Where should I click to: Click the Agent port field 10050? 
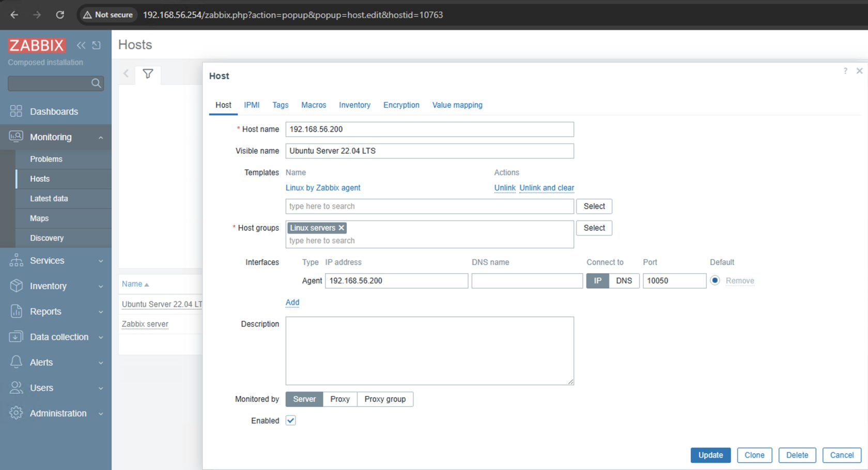[x=674, y=280]
